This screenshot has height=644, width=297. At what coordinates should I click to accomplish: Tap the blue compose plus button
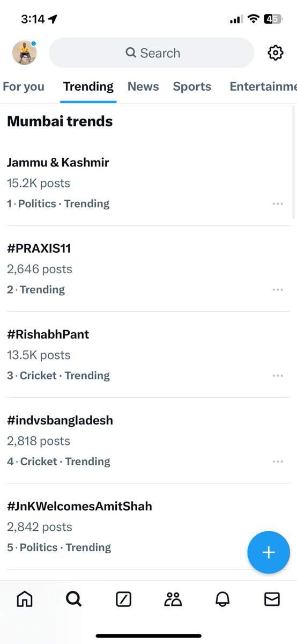269,553
